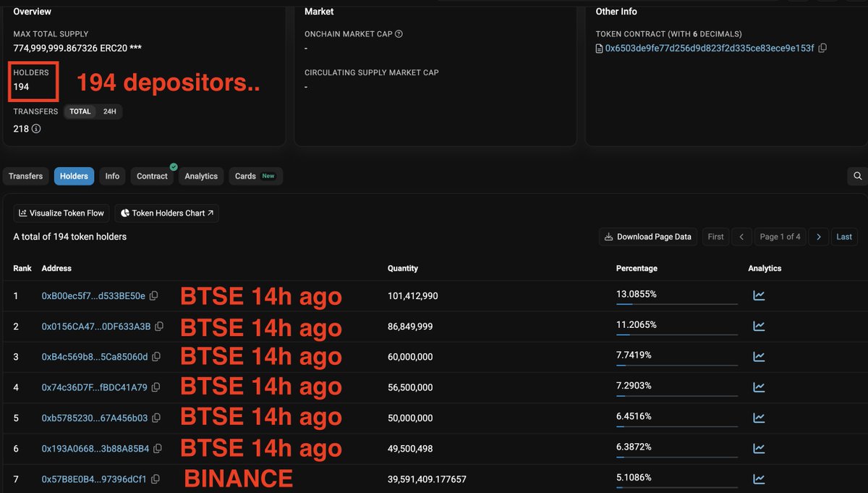Viewport: 868px width, 493px height.
Task: Click the 7.7419% percentage bar
Action: 677,365
